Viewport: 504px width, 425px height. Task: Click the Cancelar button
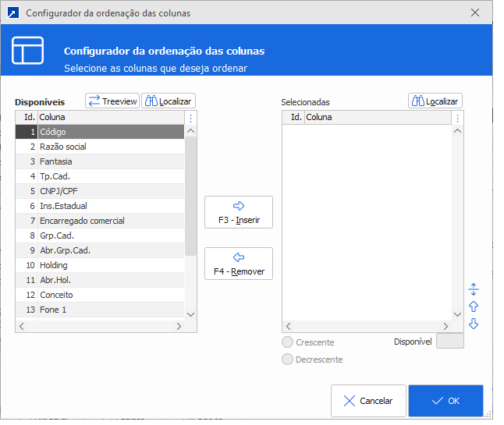coord(368,401)
